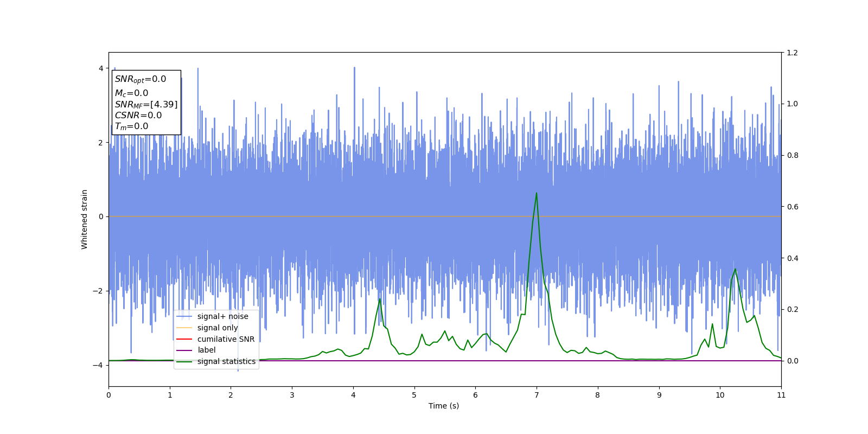Click the green peak at time 7
This screenshot has height=434, width=868.
click(537, 193)
